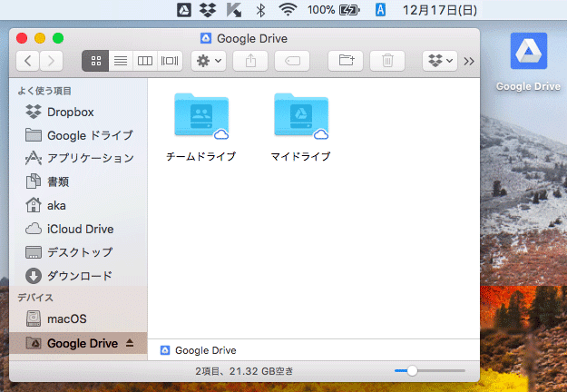Open 書類 in the sidebar
This screenshot has height=392, width=567.
78,181
